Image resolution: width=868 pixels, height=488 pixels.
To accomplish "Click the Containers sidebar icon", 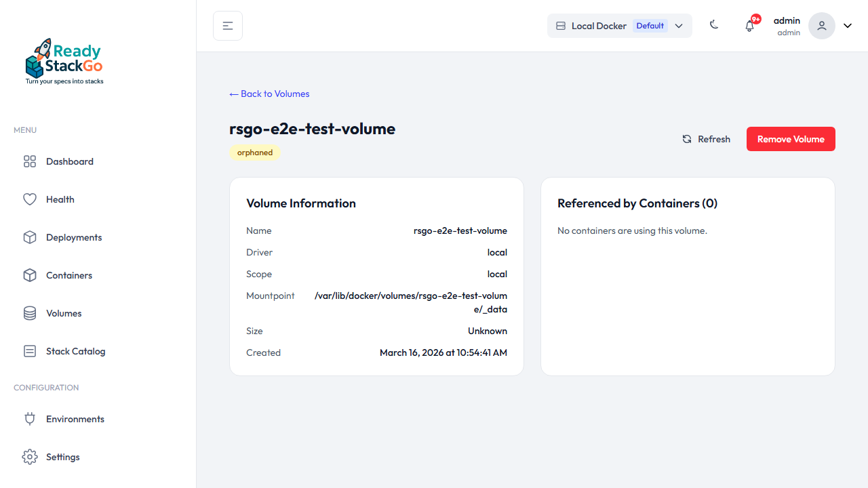I will (30, 275).
